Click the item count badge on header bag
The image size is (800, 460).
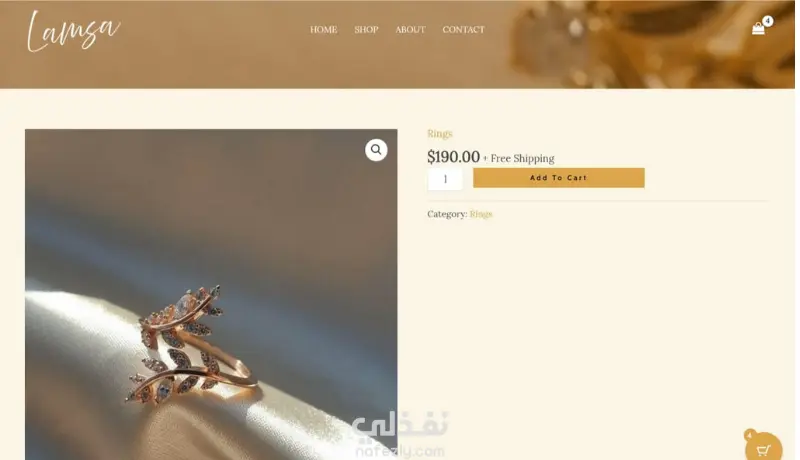point(768,21)
